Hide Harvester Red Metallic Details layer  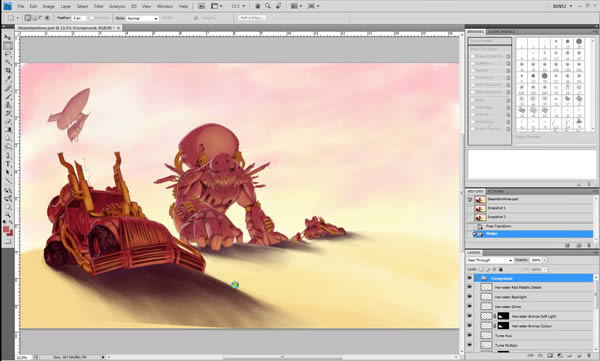470,287
